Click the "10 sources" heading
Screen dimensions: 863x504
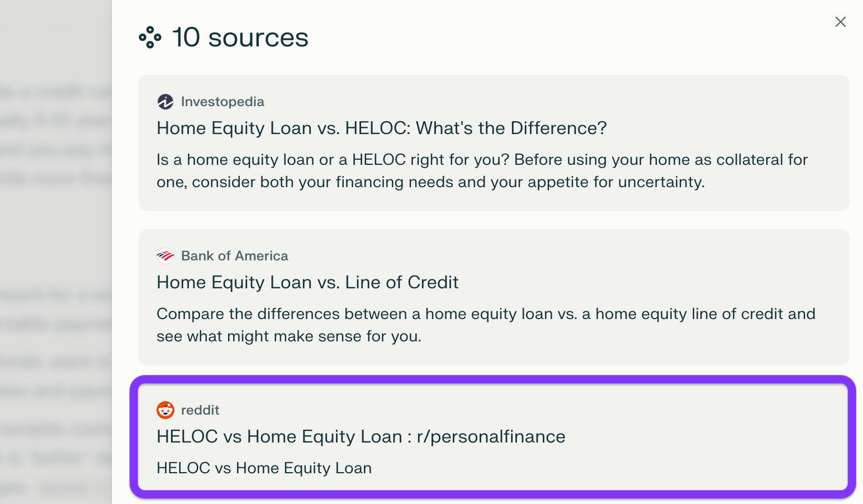[240, 37]
